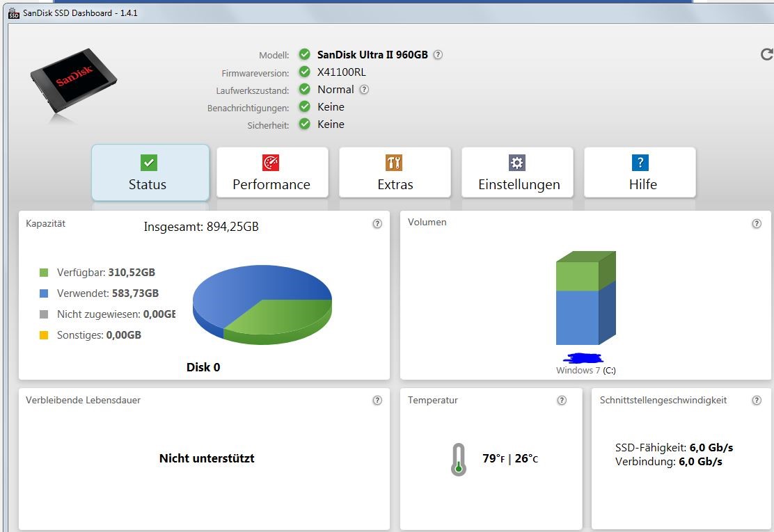774x532 pixels.
Task: Click the Windows 7 (C:) label
Action: [586, 370]
